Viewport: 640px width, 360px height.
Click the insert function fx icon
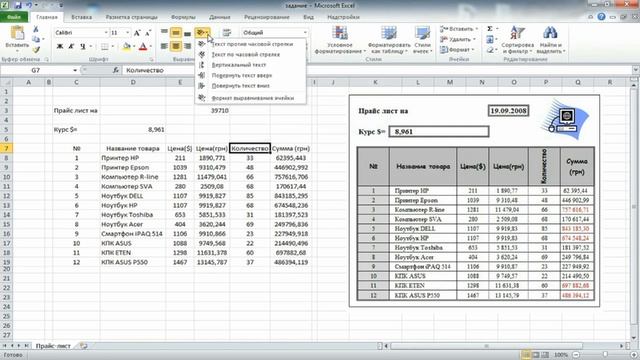[116, 70]
